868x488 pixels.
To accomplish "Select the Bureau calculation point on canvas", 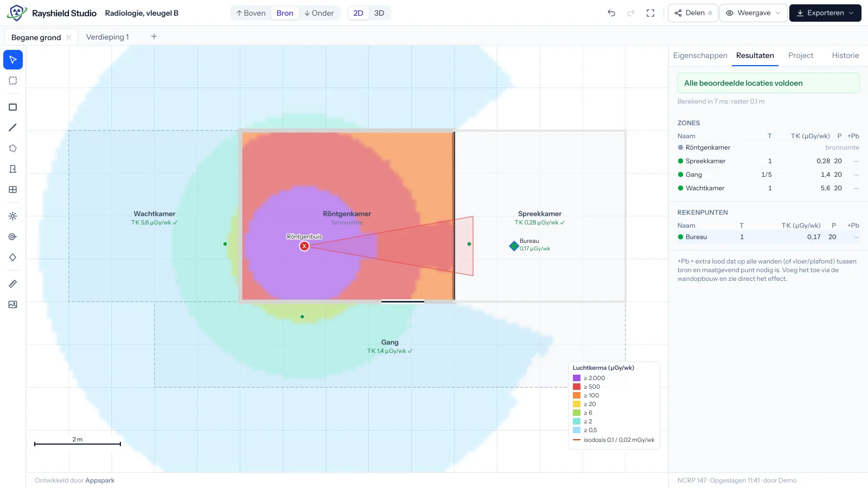I will tap(514, 246).
